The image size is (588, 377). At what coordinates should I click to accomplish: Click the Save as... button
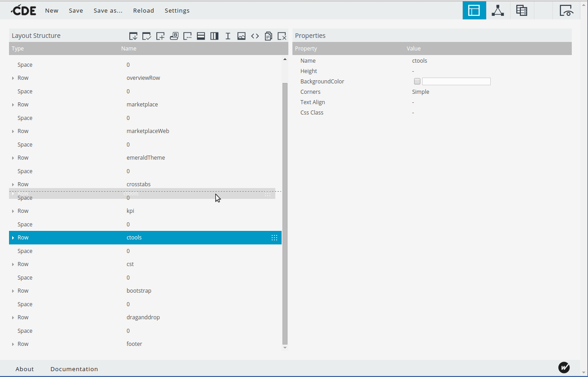[108, 10]
